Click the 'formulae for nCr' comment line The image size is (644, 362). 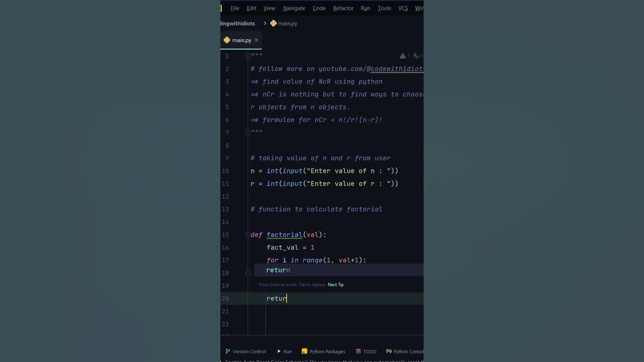point(316,120)
